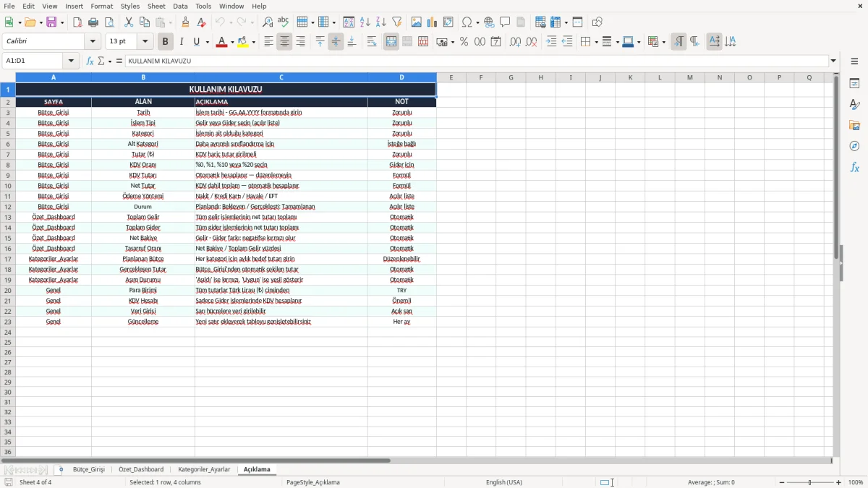
Task: Select column D header
Action: tap(401, 77)
